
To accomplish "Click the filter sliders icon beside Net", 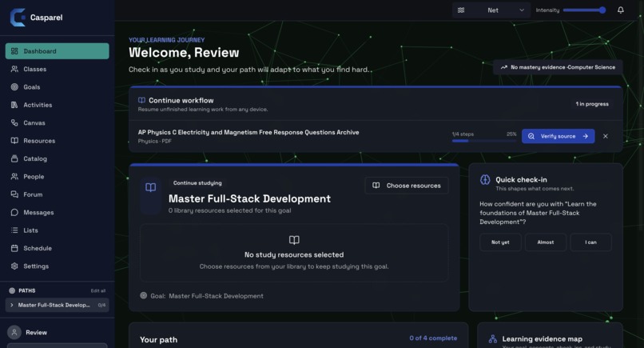I will (x=461, y=10).
